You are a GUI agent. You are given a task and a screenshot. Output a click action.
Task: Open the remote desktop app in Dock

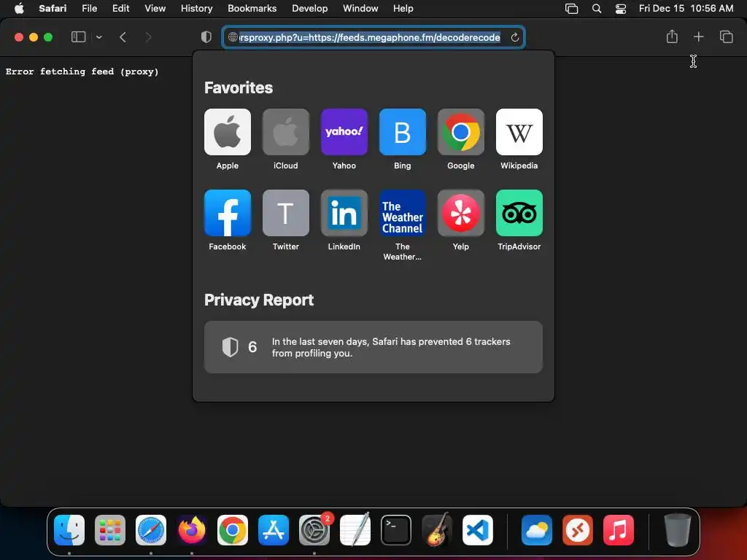coord(578,530)
